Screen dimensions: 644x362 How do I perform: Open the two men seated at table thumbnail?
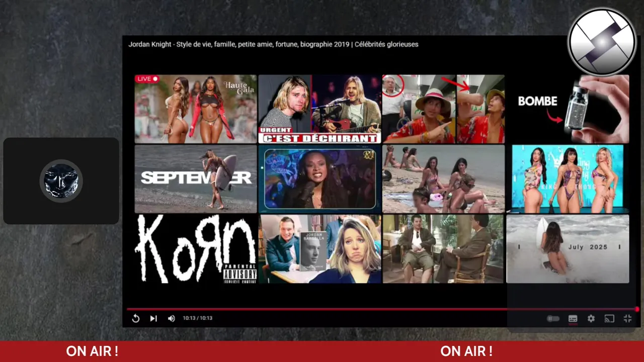coord(443,249)
